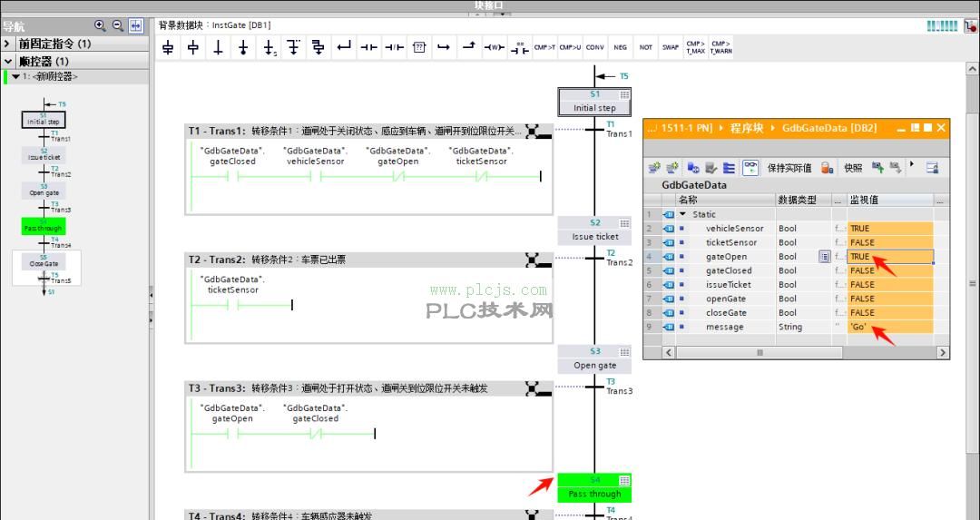Collapse T3 - Trans3 network
The width and height of the screenshot is (980, 520).
537,388
